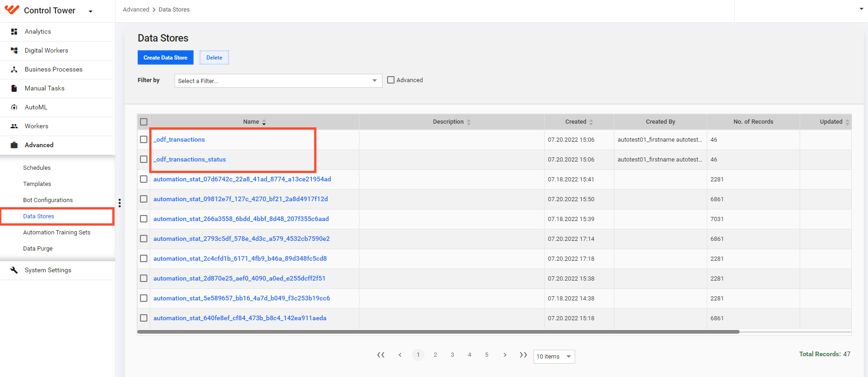Image resolution: width=868 pixels, height=377 pixels.
Task: Click the three-dot sidebar resize handle
Action: (x=120, y=203)
